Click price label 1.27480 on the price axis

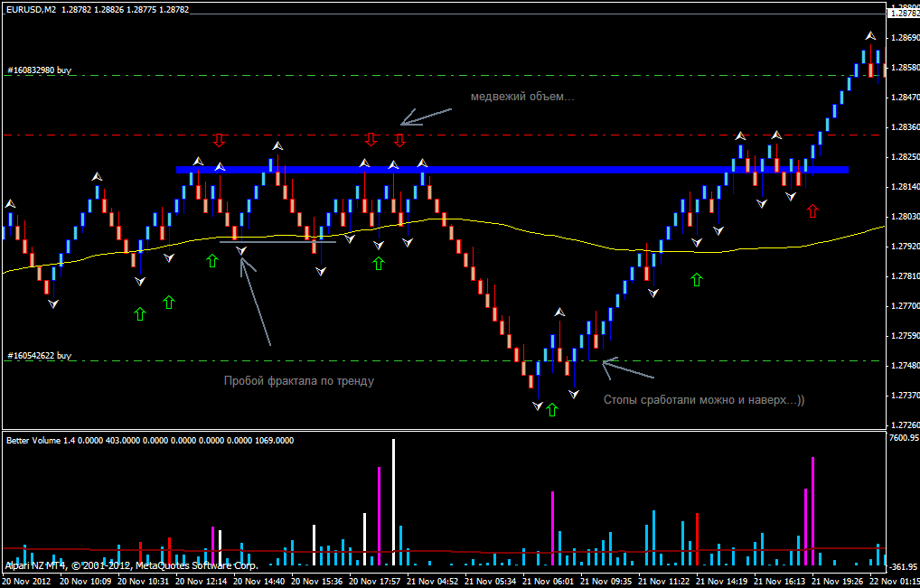[905, 366]
